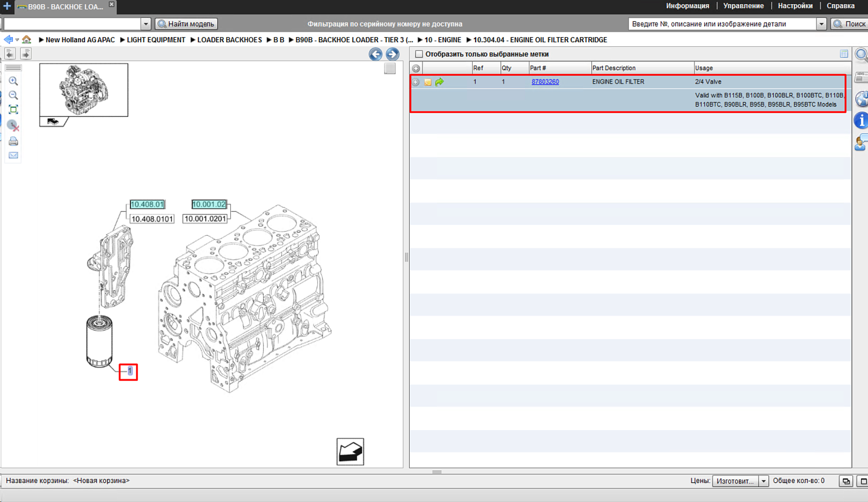Navigate back with the blue breadcrumb arrow
The image size is (868, 502).
pyautogui.click(x=8, y=39)
